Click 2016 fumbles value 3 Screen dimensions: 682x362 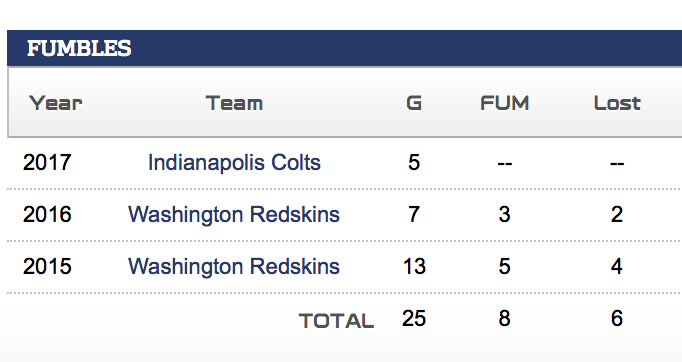pos(505,215)
